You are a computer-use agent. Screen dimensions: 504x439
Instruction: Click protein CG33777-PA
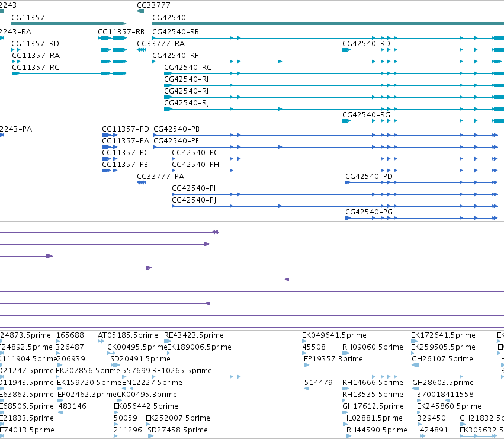click(x=160, y=177)
